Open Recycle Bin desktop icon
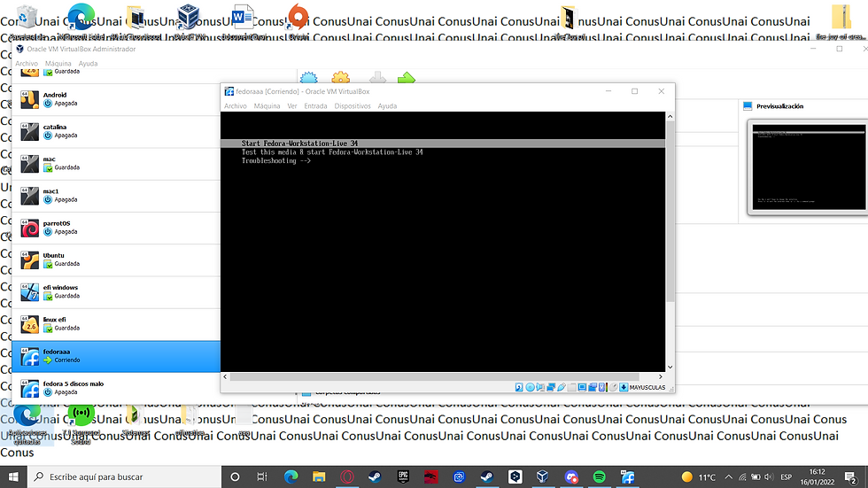The height and width of the screenshot is (488, 868). click(26, 21)
